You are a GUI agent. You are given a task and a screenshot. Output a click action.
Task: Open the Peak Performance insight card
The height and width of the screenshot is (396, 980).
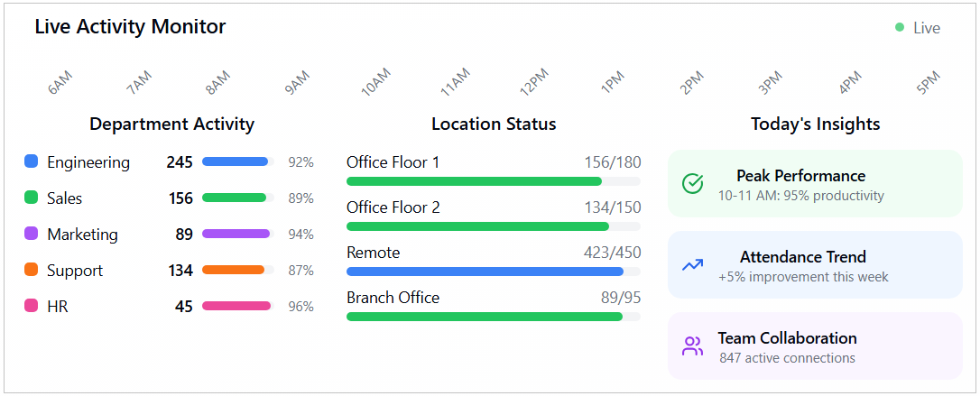click(x=815, y=184)
